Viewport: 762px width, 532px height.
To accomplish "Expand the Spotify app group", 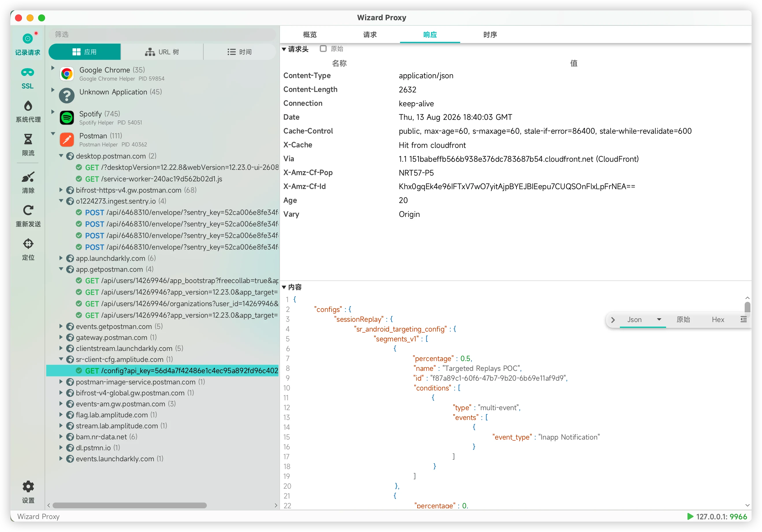I will click(53, 112).
